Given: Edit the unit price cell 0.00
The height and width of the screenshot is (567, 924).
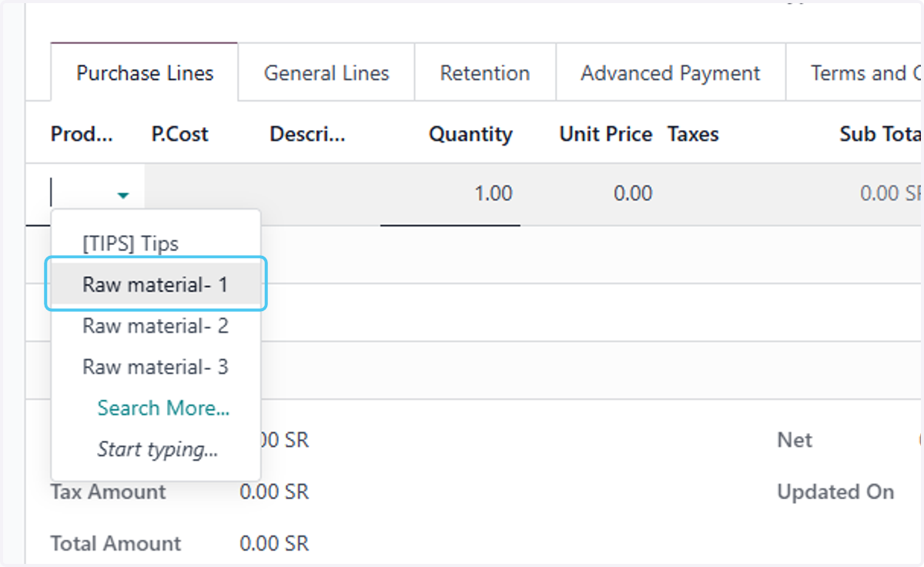Looking at the screenshot, I should [633, 193].
